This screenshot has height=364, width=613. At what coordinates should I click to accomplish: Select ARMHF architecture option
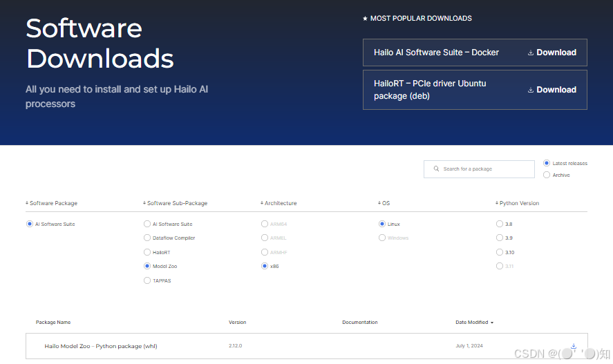point(265,252)
